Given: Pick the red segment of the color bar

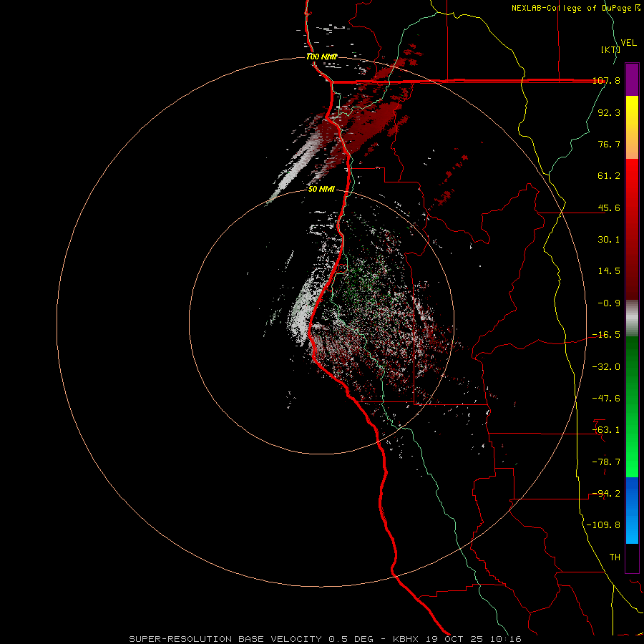Looking at the screenshot, I should (632, 229).
